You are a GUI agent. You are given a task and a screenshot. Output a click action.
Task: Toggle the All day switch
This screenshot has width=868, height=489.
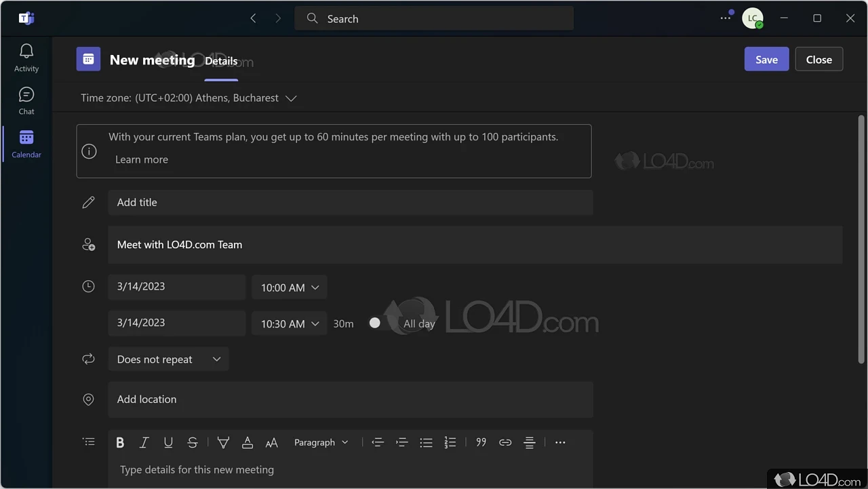pyautogui.click(x=376, y=324)
